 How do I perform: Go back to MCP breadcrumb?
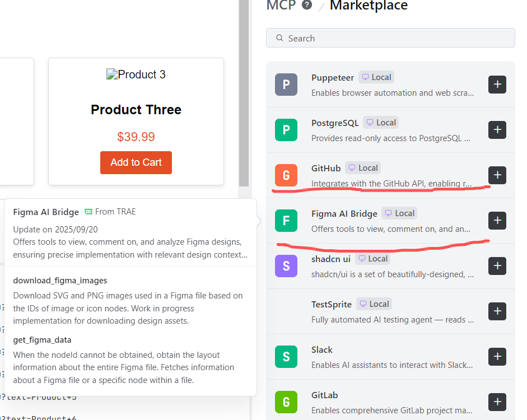(x=281, y=5)
